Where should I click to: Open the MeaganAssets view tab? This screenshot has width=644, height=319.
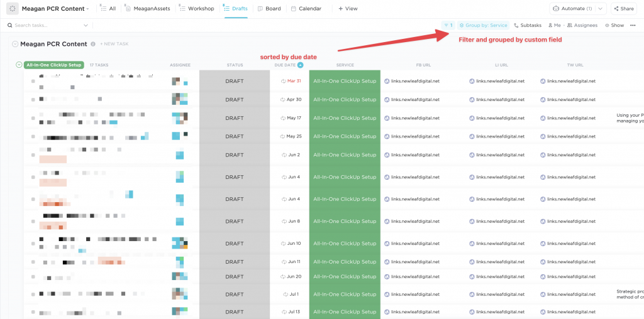(x=148, y=8)
